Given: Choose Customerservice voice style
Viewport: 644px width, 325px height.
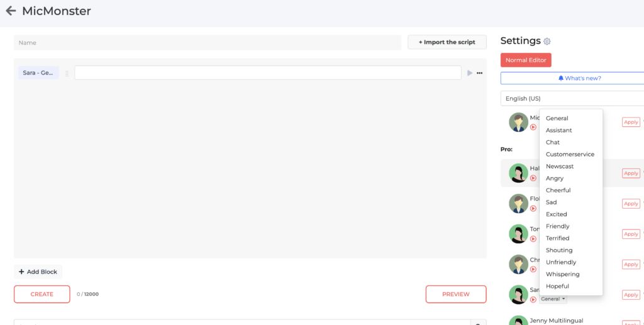Looking at the screenshot, I should (x=571, y=154).
